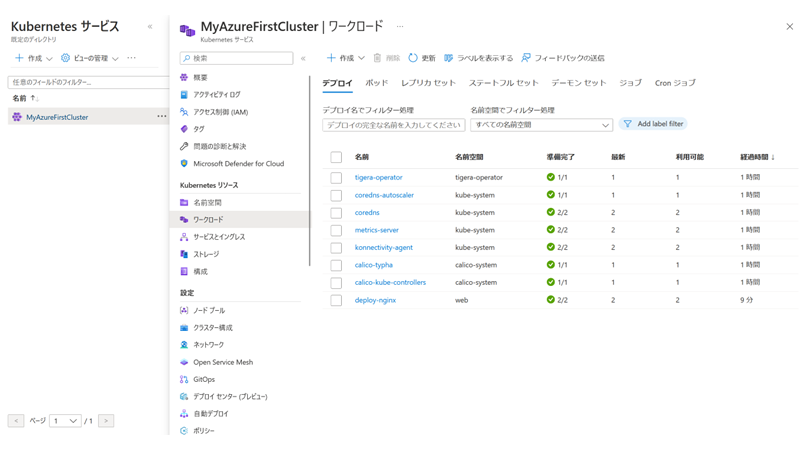Screen dimensions: 800x450
Task: Open 自動デプロイ in sidebar
Action: (204, 414)
